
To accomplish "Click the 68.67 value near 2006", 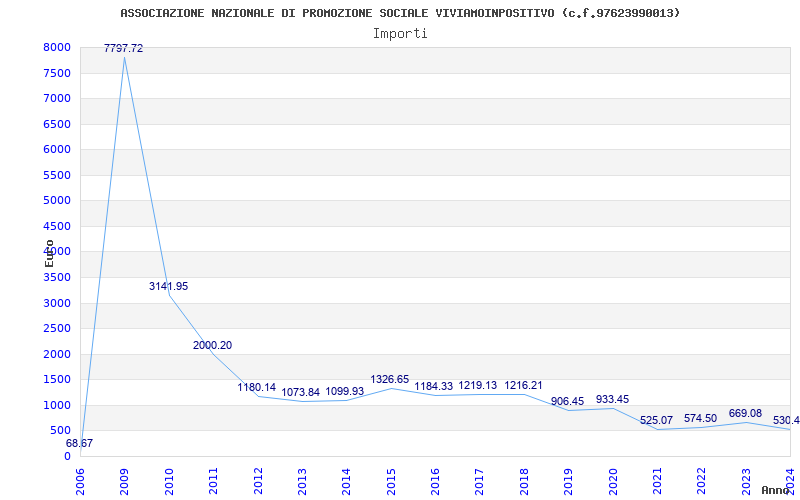I will [x=80, y=443].
